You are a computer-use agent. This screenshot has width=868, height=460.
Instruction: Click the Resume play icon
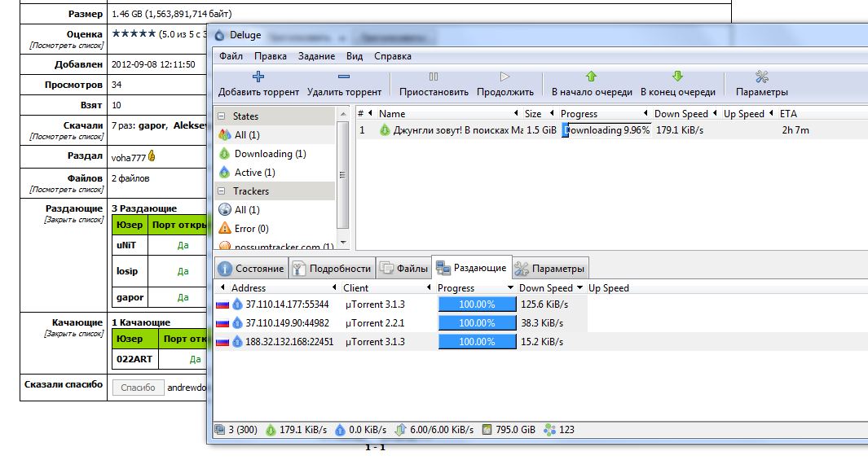tap(504, 77)
